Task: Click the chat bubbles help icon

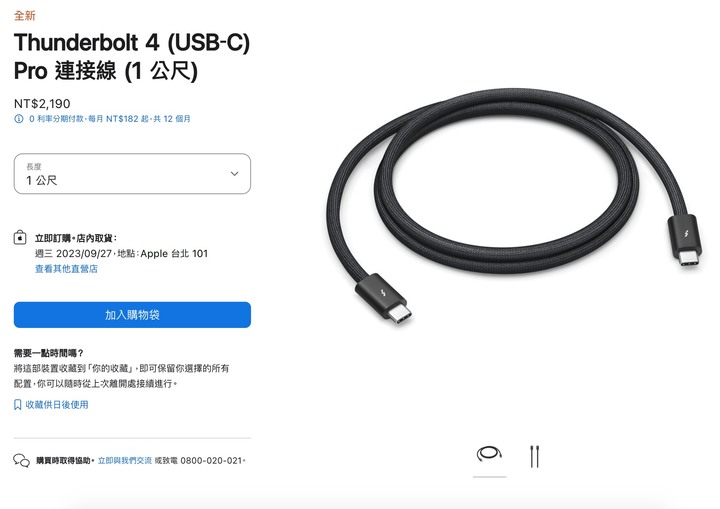Action: point(21,460)
